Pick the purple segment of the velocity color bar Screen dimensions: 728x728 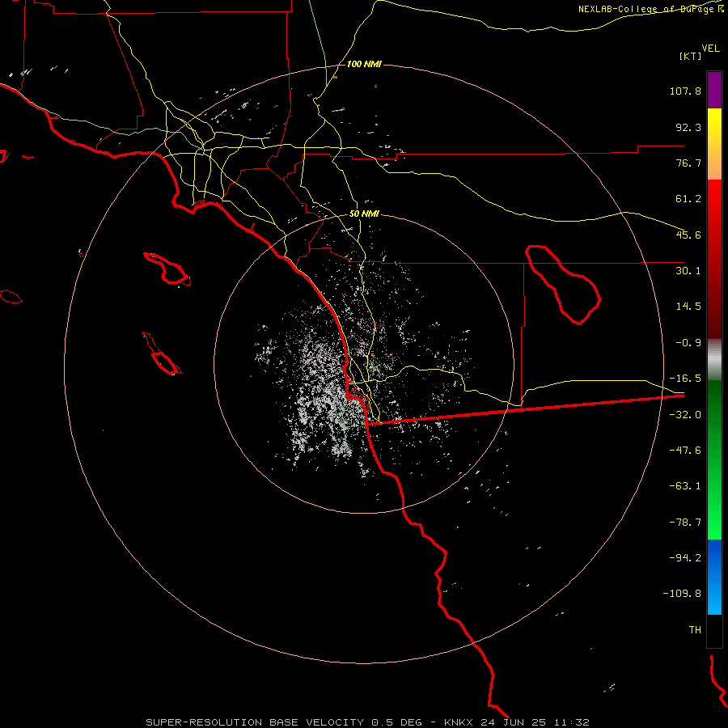[714, 90]
